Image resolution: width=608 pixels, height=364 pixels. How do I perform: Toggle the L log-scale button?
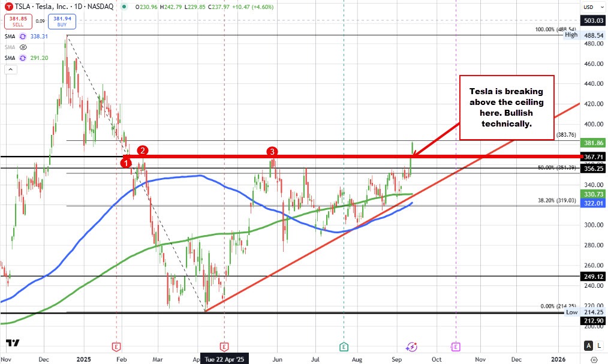600,346
